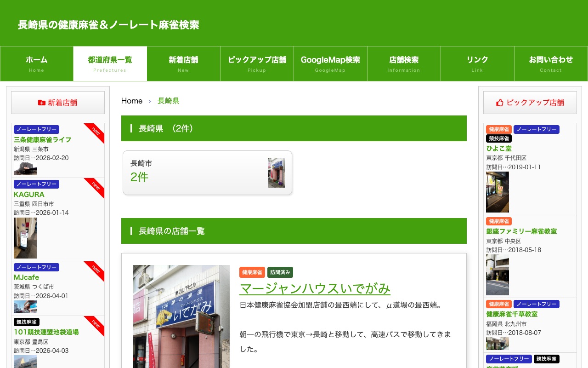
Task: Go to the GoogleMap検索 tab
Action: 330,63
